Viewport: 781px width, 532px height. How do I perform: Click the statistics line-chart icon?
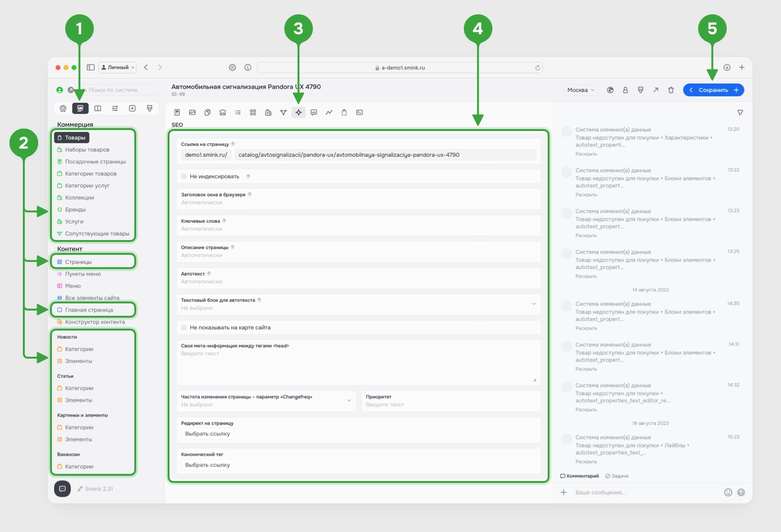[329, 112]
